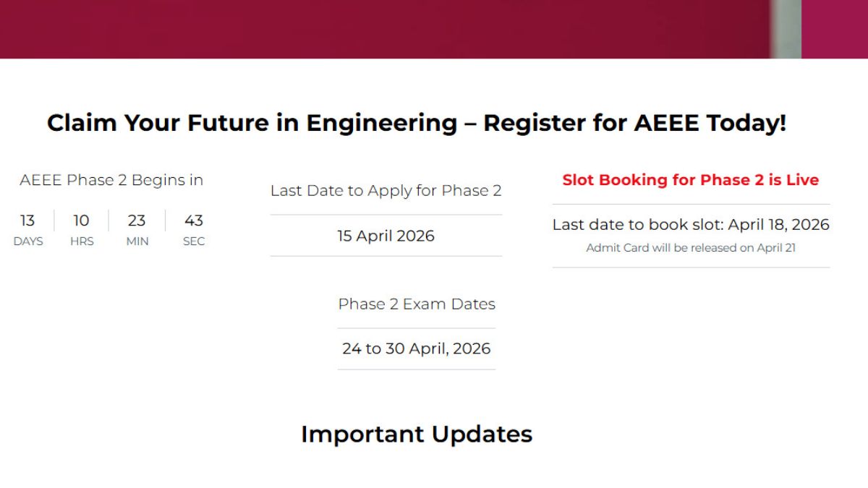Click the last date to book slot text
Screen dimensions: 868x488
pos(690,225)
